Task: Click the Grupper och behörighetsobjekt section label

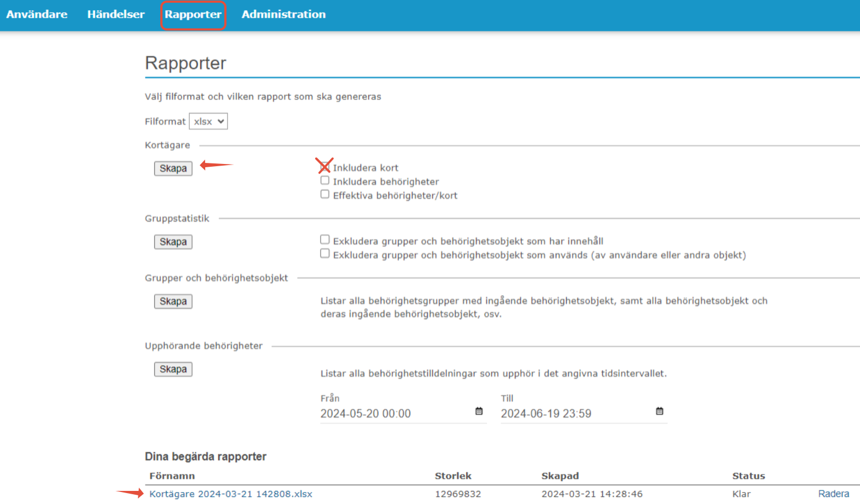Action: pos(216,278)
